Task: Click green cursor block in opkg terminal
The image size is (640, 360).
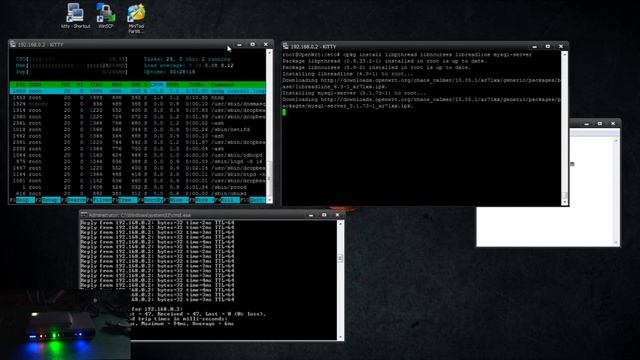Action: 284,112
